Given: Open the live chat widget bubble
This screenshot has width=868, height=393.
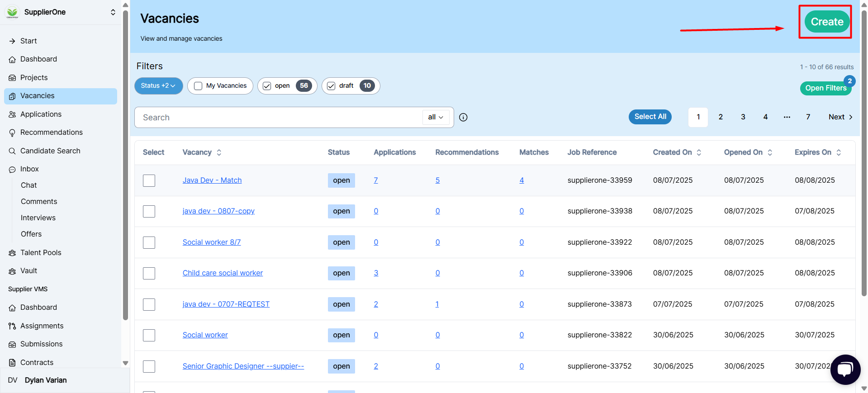Looking at the screenshot, I should click(x=845, y=369).
